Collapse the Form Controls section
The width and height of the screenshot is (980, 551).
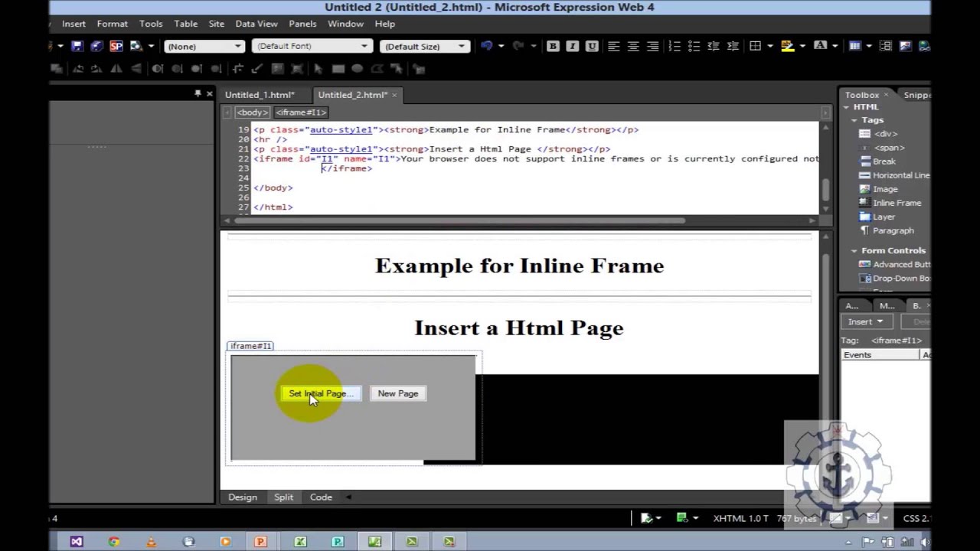[x=854, y=250]
